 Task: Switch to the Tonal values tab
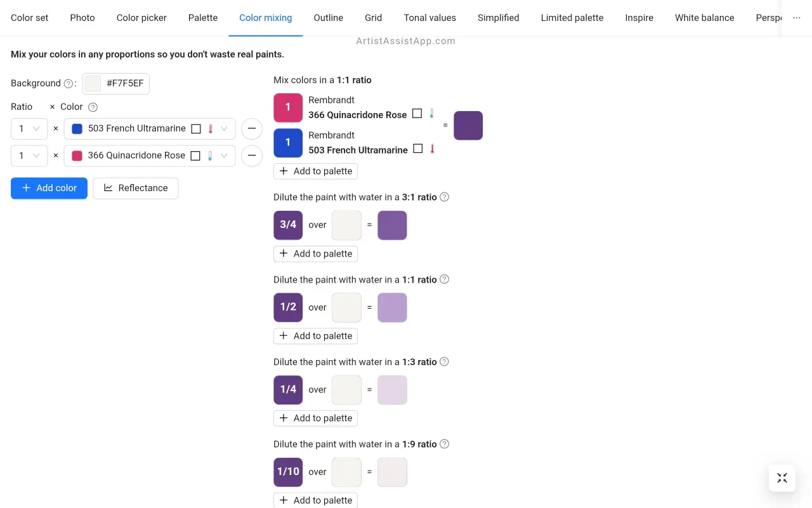point(429,18)
